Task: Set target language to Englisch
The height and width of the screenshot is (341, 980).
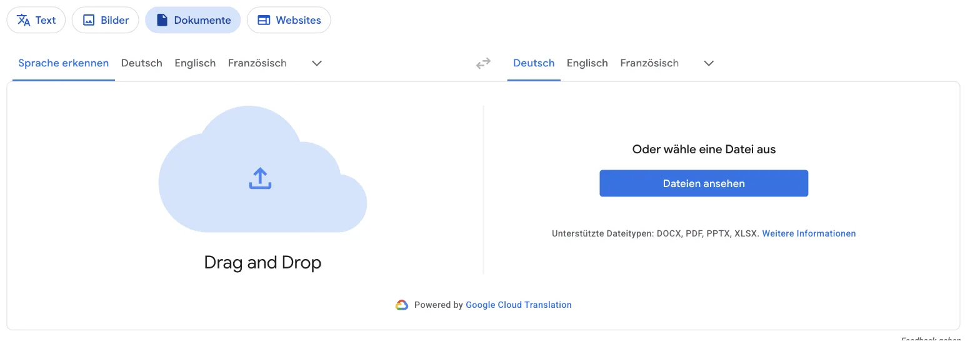Action: coord(587,63)
